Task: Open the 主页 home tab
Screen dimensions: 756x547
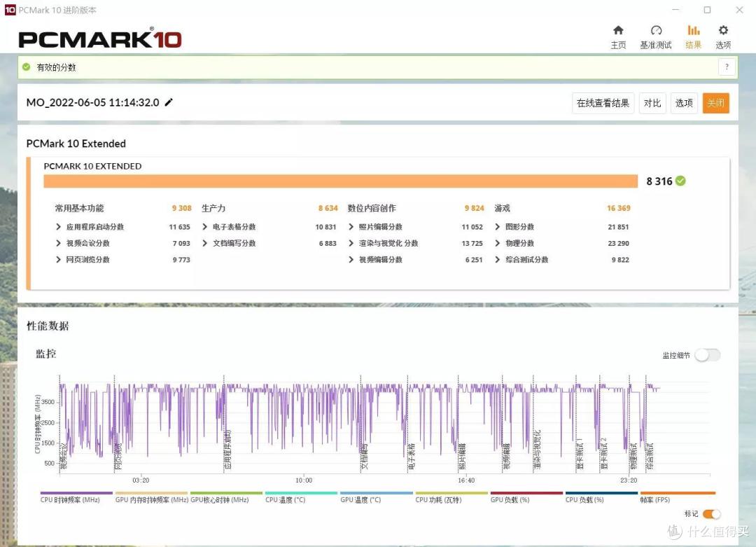Action: (x=618, y=37)
